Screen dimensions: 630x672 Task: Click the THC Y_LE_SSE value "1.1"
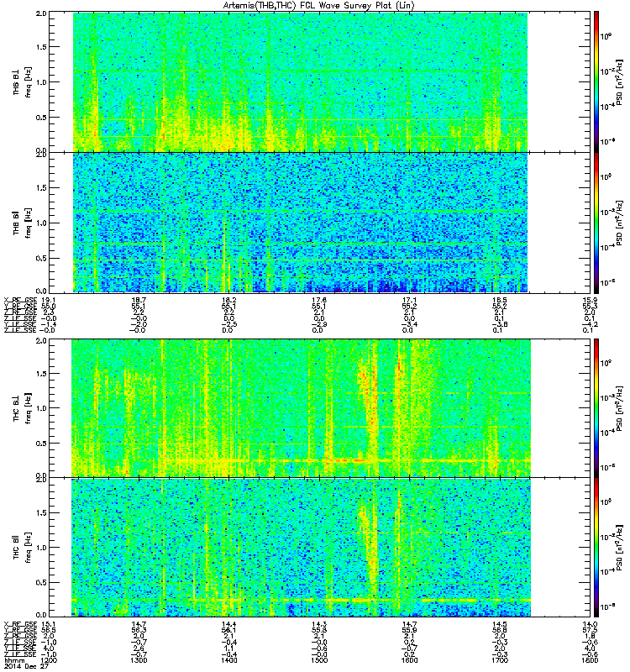228,648
